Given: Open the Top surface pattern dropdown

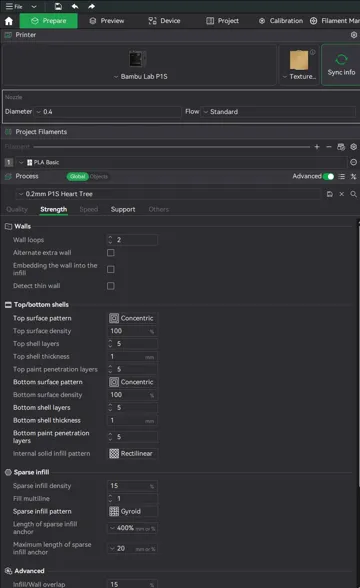Looking at the screenshot, I should click(x=132, y=318).
